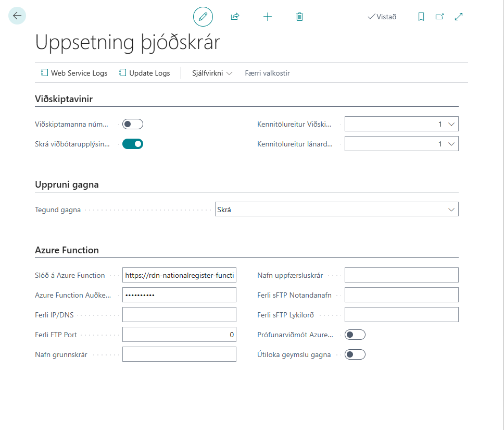Toggle the Prófunarviðmót Azure switch
This screenshot has height=430, width=504.
(355, 335)
